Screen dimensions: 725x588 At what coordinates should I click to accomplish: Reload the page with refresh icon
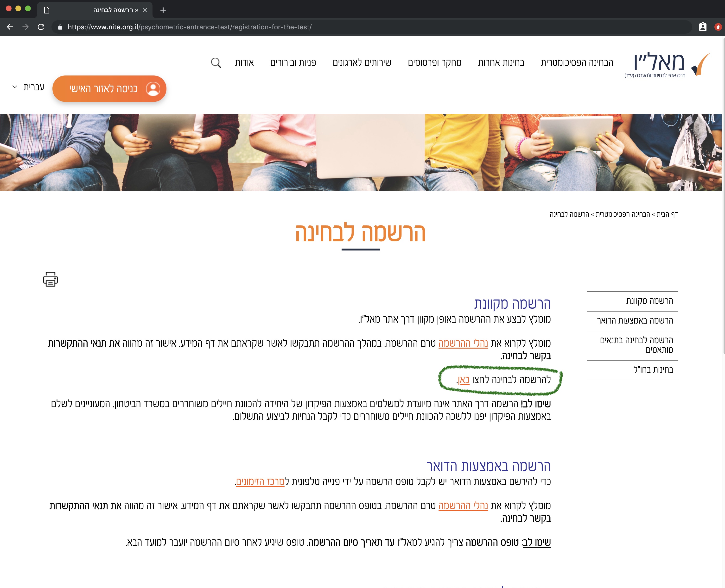pos(41,27)
